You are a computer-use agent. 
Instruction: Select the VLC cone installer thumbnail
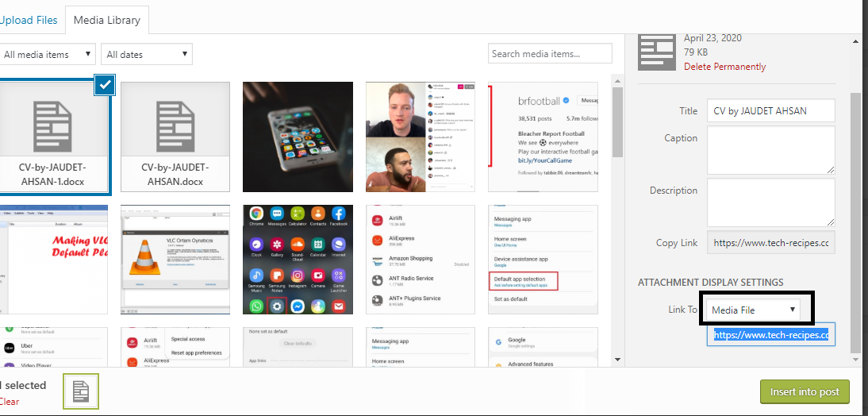[175, 260]
